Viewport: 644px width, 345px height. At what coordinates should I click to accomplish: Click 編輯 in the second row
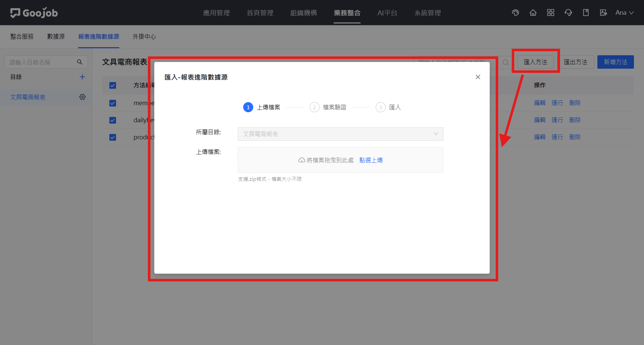pos(540,120)
